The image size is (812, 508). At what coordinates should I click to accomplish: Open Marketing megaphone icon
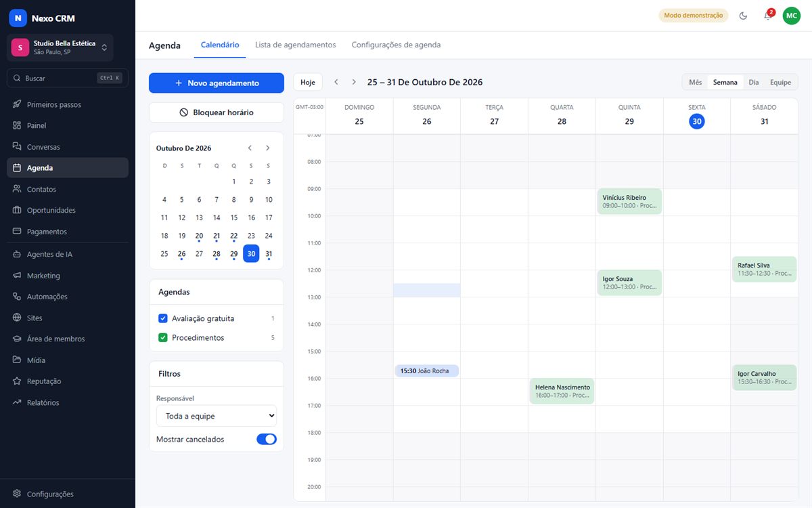(x=17, y=276)
